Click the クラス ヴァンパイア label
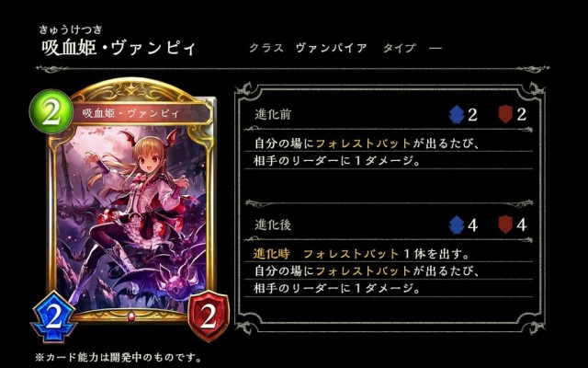This screenshot has width=588, height=368. (308, 48)
